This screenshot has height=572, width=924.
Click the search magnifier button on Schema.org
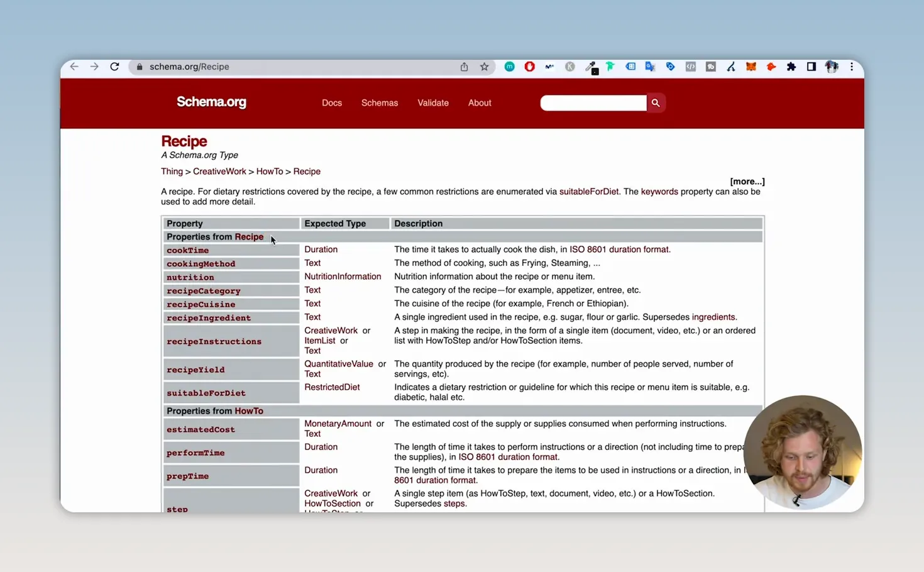click(656, 103)
